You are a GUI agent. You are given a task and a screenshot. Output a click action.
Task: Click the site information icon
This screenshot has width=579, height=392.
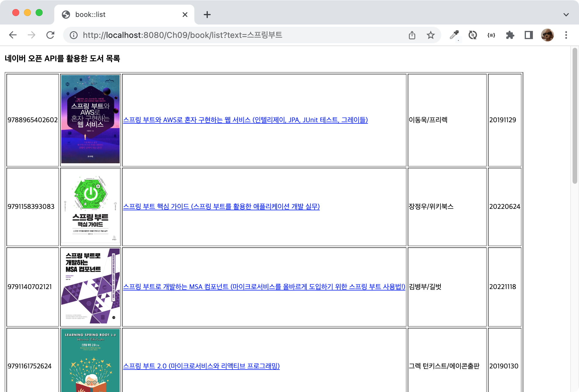[74, 35]
